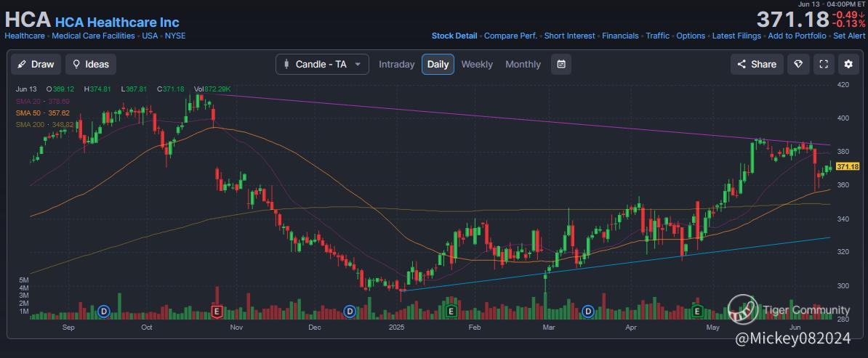Select the Daily timeframe
This screenshot has height=358, width=868.
point(438,64)
